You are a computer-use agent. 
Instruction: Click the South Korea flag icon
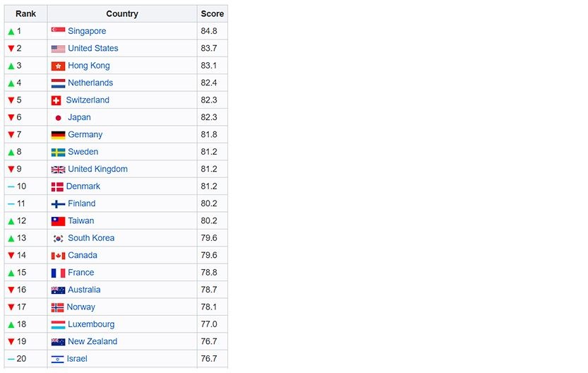pos(58,238)
